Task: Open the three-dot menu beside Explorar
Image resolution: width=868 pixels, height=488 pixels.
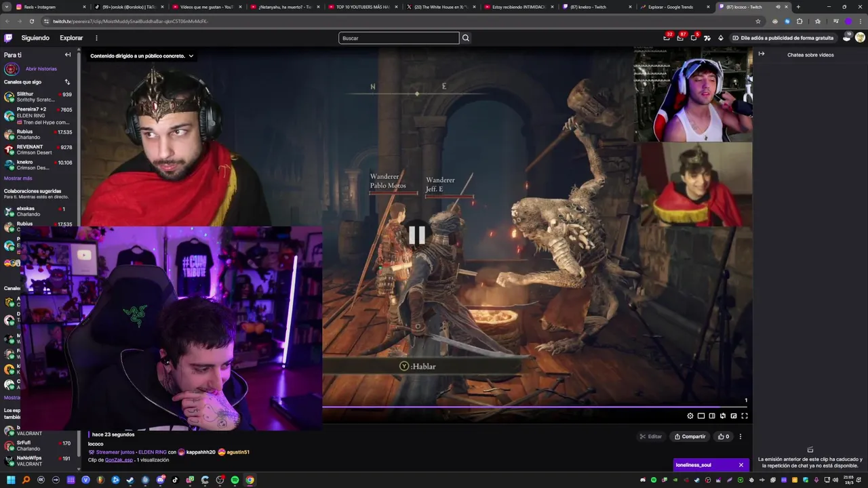Action: (x=96, y=38)
